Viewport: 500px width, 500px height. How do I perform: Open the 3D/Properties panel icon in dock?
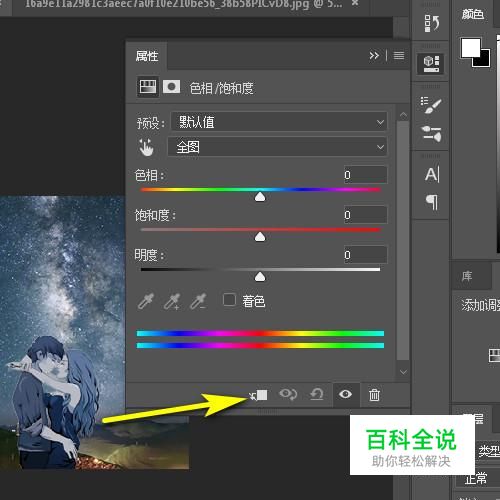(x=431, y=63)
